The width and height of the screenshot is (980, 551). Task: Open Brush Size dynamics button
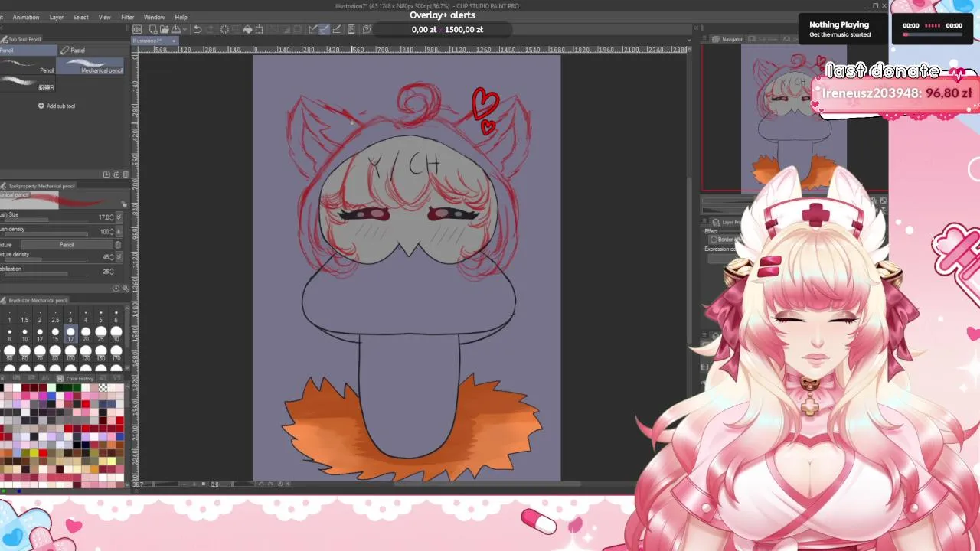[x=119, y=217]
